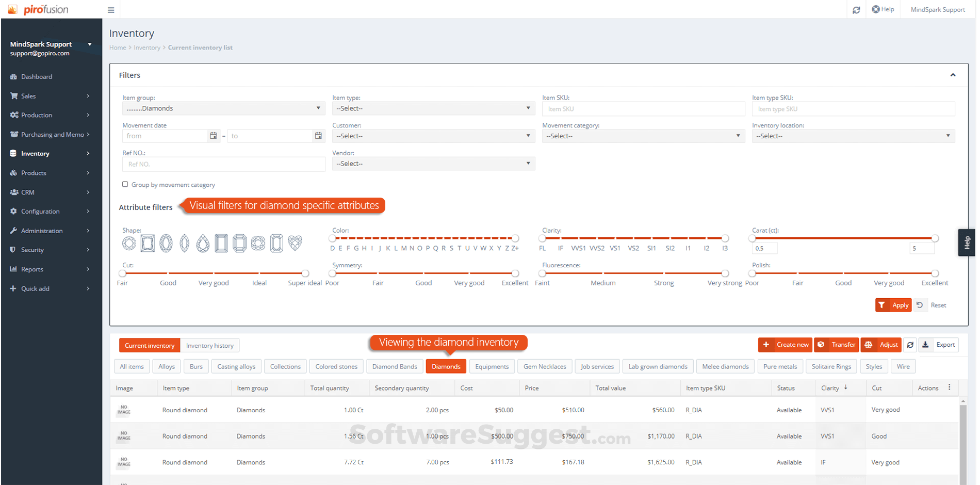Select the heart diamond shape filter
Image resolution: width=980 pixels, height=485 pixels.
point(295,242)
